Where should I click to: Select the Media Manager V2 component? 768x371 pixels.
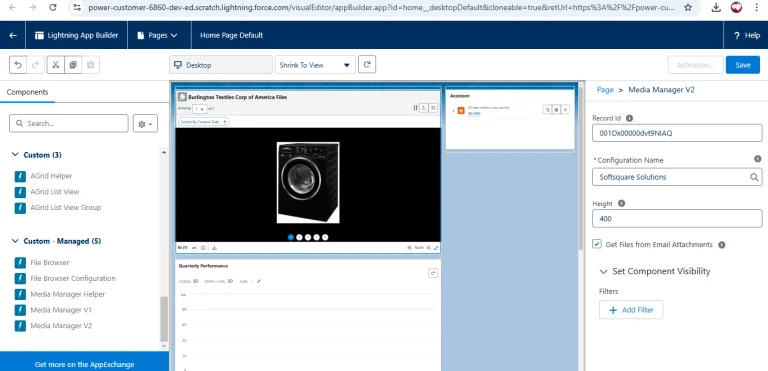[61, 325]
